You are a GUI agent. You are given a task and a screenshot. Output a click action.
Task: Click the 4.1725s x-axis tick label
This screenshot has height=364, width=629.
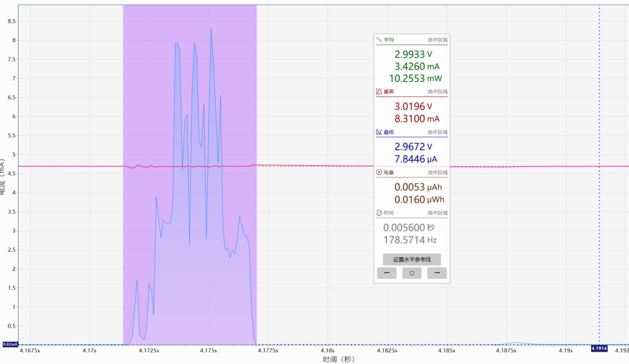coord(149,351)
